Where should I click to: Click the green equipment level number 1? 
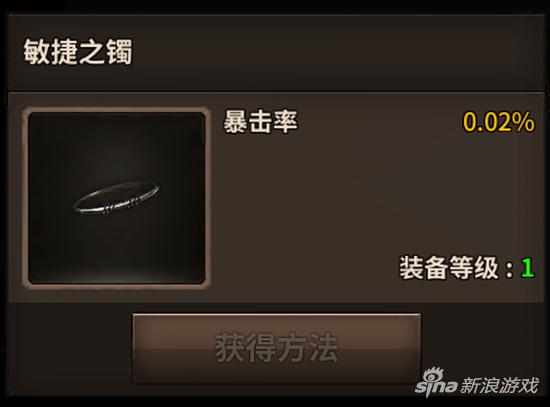(x=527, y=268)
